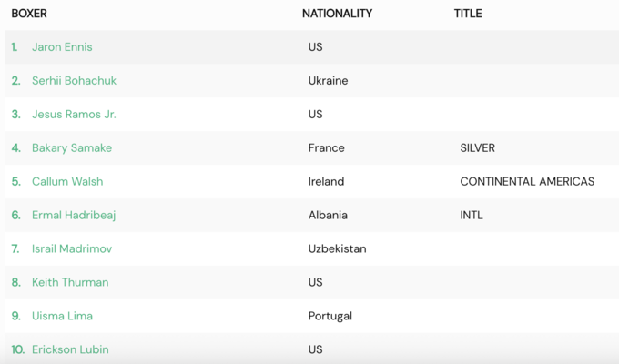Select Bakary Samake boxer link
The width and height of the screenshot is (619, 364).
pyautogui.click(x=72, y=148)
